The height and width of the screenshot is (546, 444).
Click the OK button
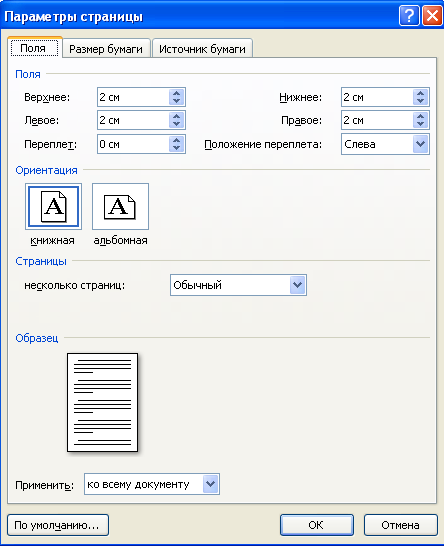(317, 525)
